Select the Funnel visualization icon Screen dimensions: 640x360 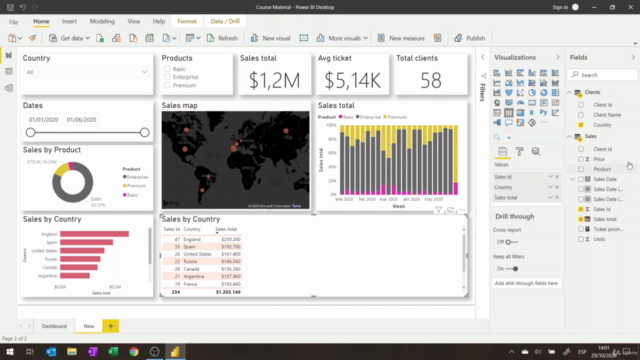[x=509, y=93]
